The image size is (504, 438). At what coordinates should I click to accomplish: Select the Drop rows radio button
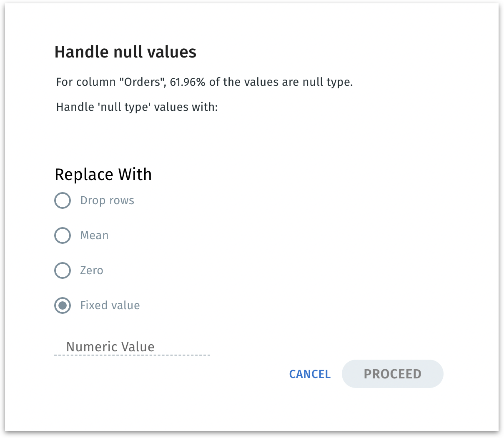63,200
